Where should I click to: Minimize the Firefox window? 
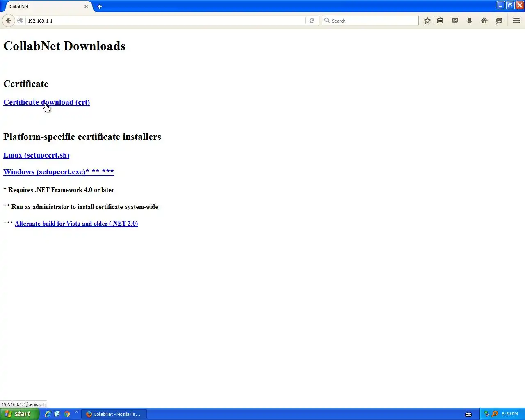(501, 5)
